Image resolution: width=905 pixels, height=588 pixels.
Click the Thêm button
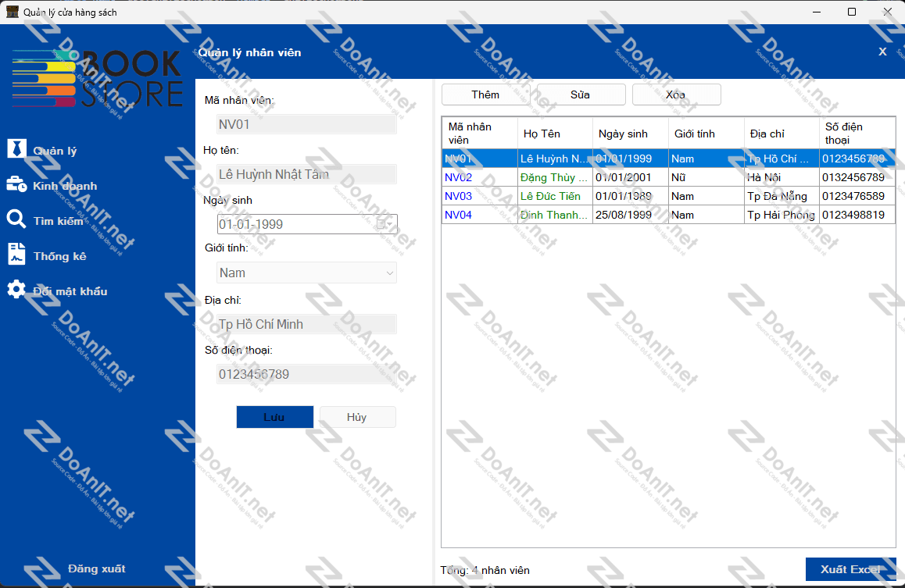[485, 94]
